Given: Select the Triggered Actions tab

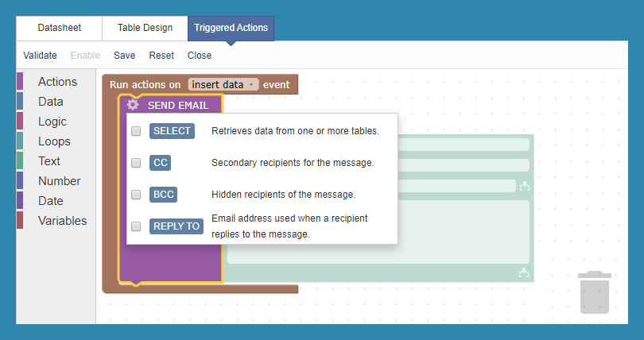Looking at the screenshot, I should (x=231, y=28).
